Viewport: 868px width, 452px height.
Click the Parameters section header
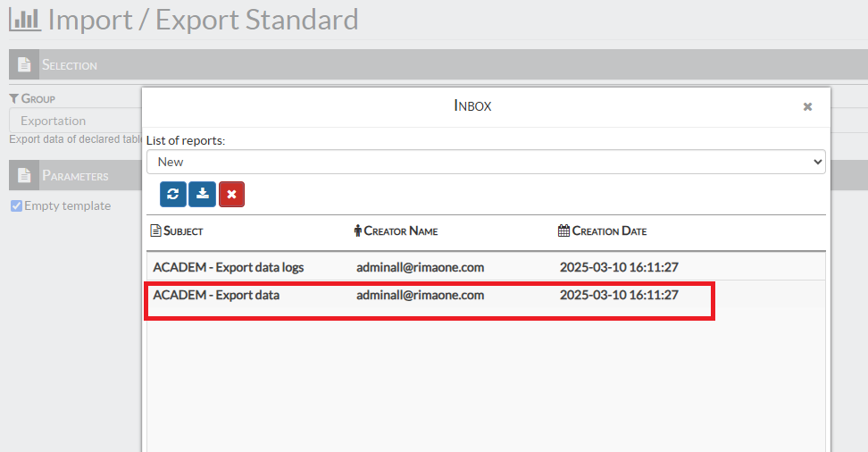coord(75,176)
